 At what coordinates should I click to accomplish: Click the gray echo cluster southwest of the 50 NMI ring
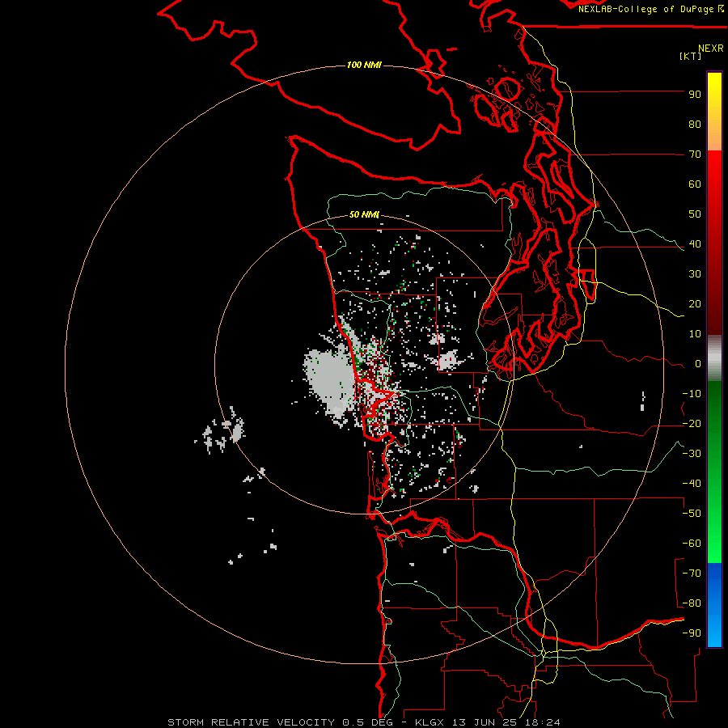[221, 431]
